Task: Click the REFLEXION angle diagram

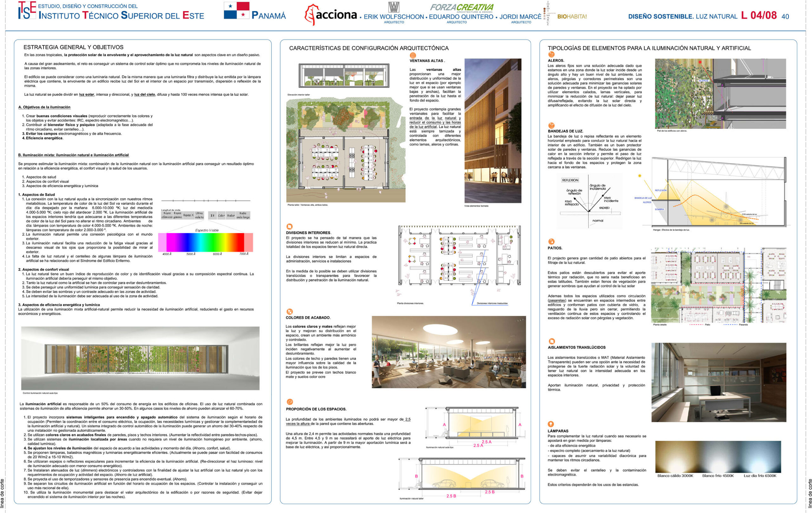Action: pos(589,201)
